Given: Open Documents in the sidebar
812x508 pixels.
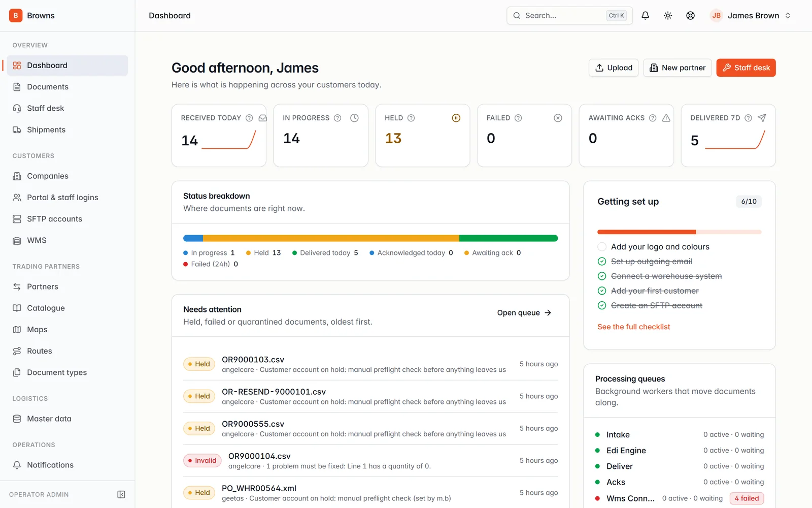Looking at the screenshot, I should point(67,87).
